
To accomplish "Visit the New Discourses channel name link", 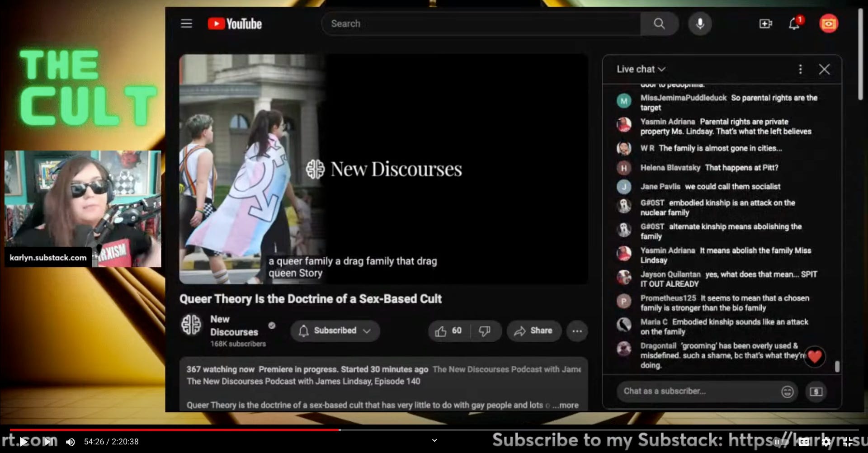I will [234, 326].
